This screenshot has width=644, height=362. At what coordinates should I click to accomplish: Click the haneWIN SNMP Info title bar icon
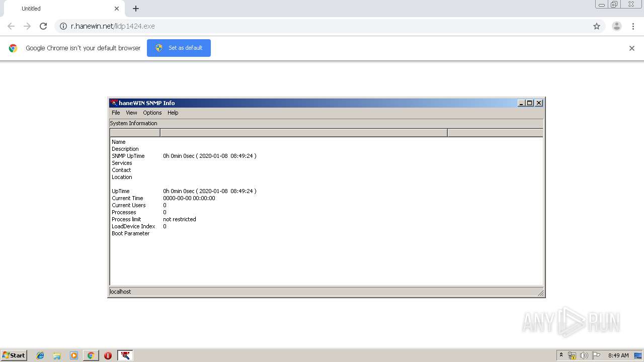tap(114, 103)
